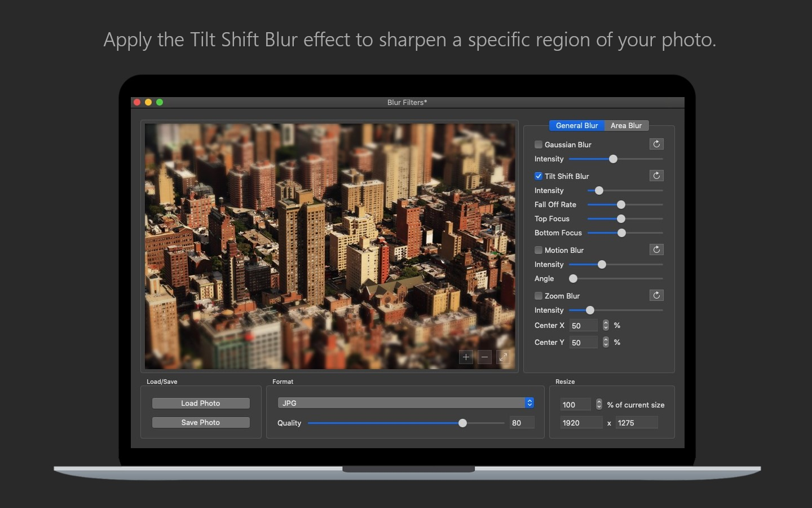The width and height of the screenshot is (812, 508).
Task: Open the JPG format dropdown
Action: [x=405, y=403]
